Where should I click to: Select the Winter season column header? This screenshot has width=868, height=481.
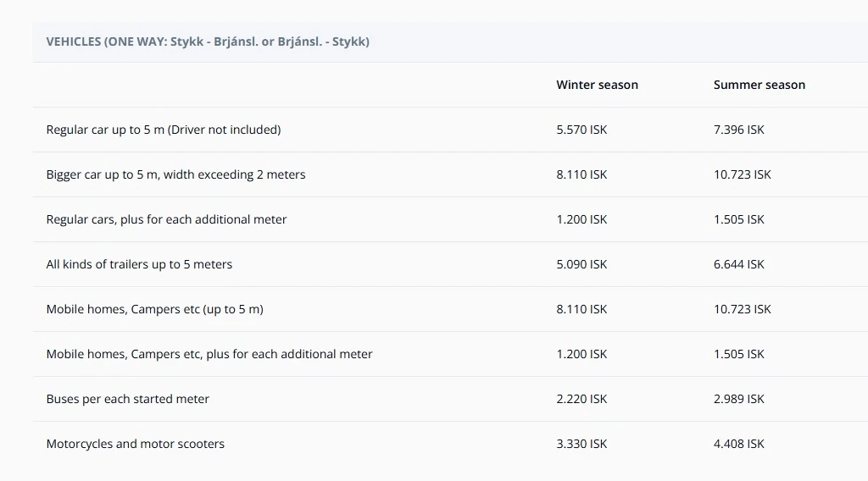tap(597, 85)
